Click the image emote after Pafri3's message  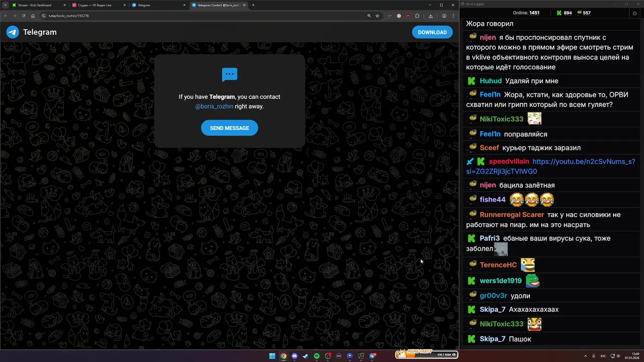click(501, 249)
